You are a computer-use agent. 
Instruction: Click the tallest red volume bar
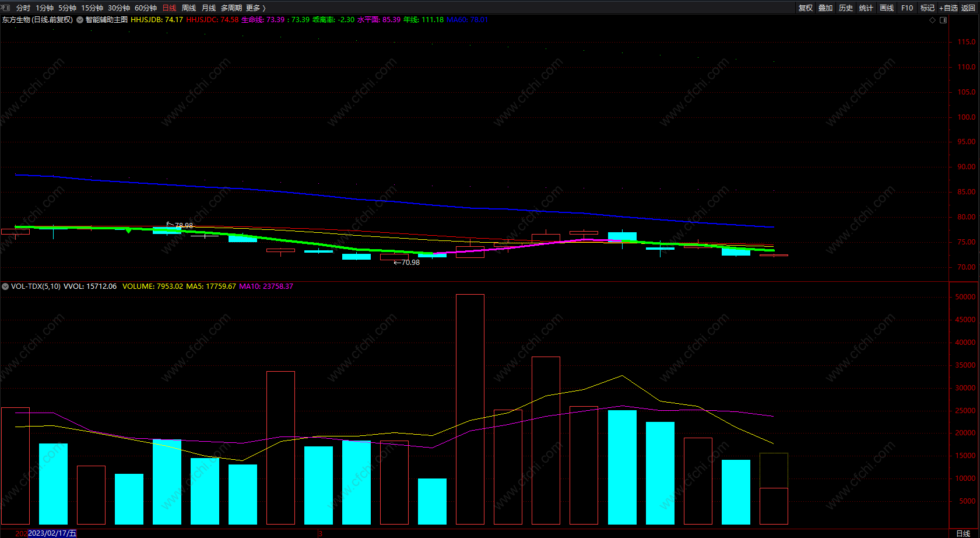point(470,409)
